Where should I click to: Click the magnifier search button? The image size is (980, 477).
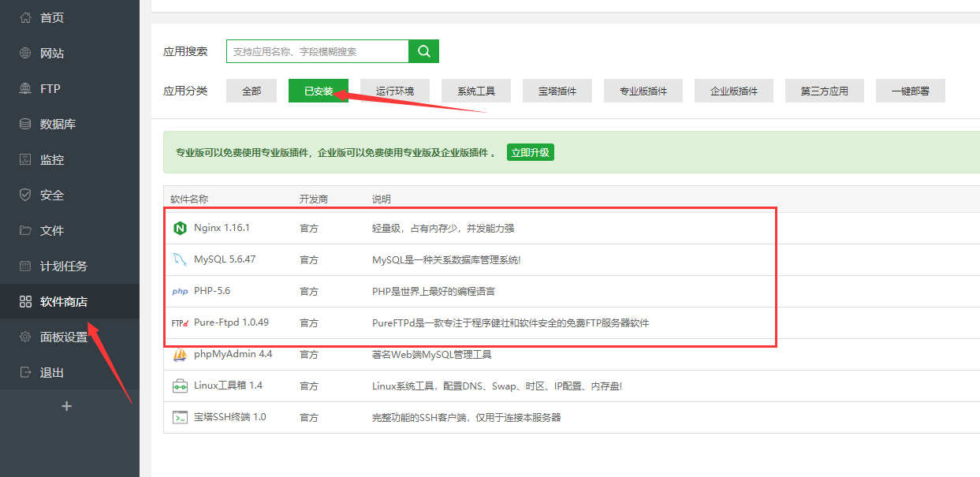(423, 51)
